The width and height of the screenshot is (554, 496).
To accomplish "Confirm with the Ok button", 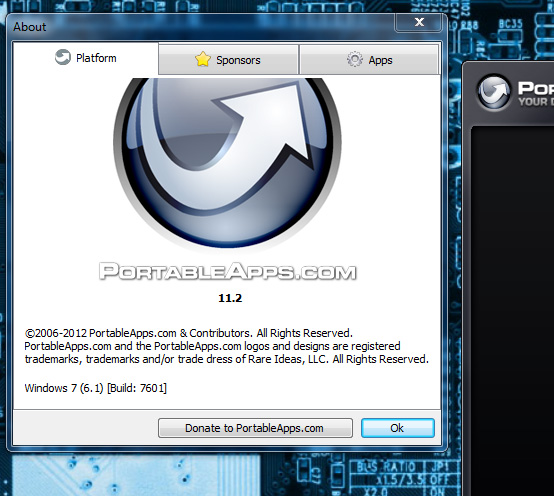I will [397, 428].
